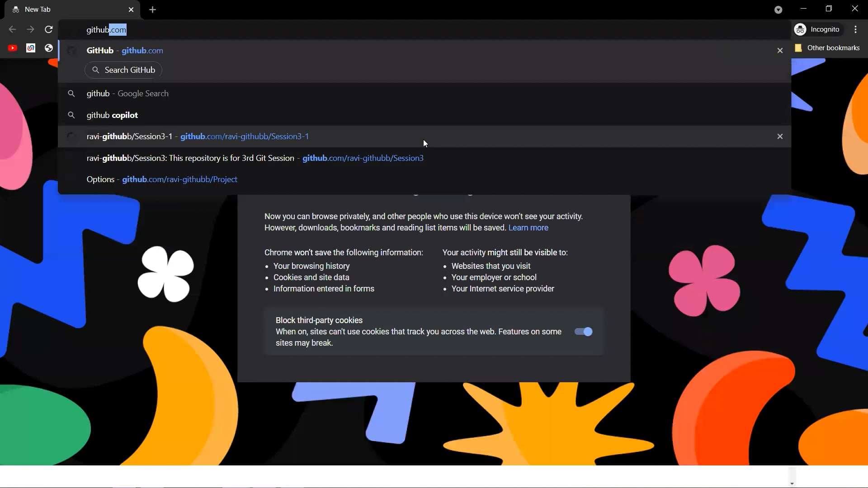The height and width of the screenshot is (488, 868).
Task: Restore down the Chrome window
Action: (x=829, y=9)
